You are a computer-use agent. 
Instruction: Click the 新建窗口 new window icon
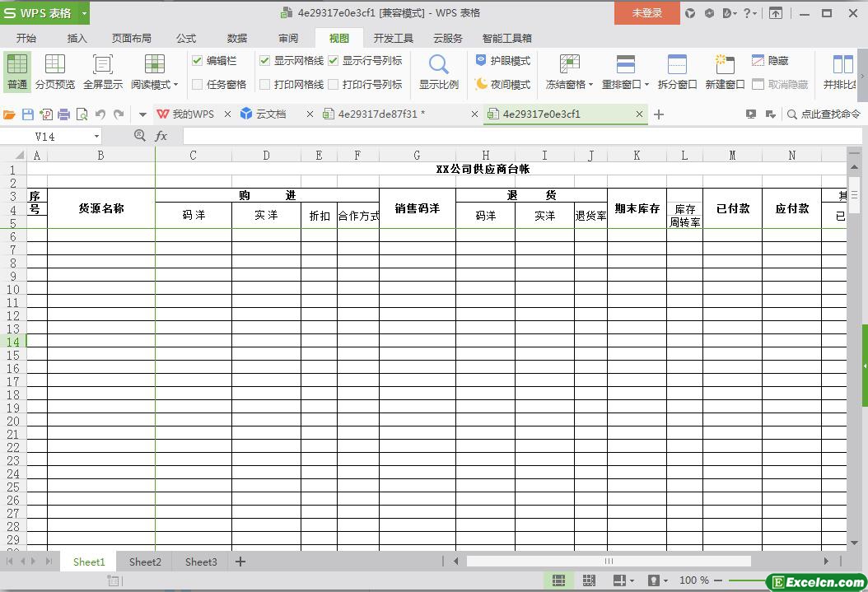click(725, 65)
